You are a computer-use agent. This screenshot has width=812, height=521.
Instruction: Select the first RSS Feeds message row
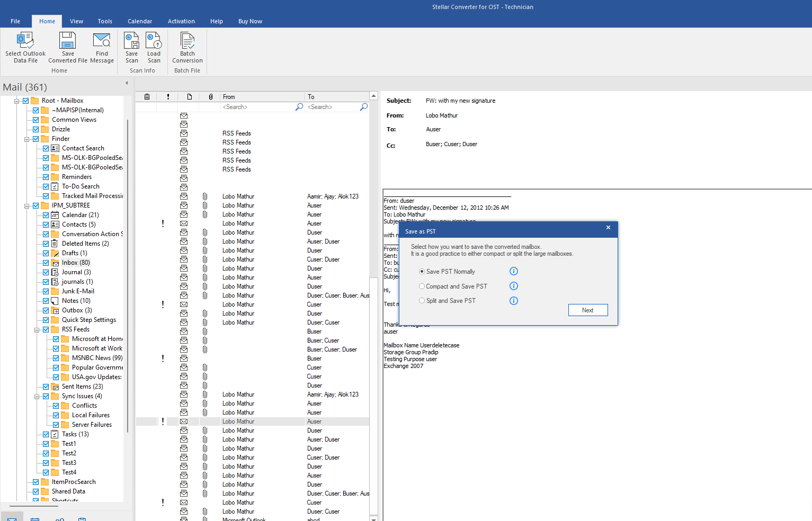[x=252, y=133]
